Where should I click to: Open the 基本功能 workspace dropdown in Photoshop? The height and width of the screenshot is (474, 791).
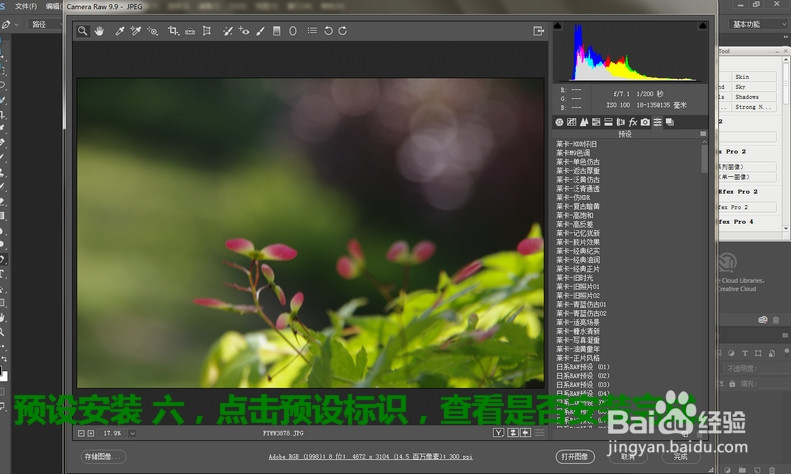[757, 24]
